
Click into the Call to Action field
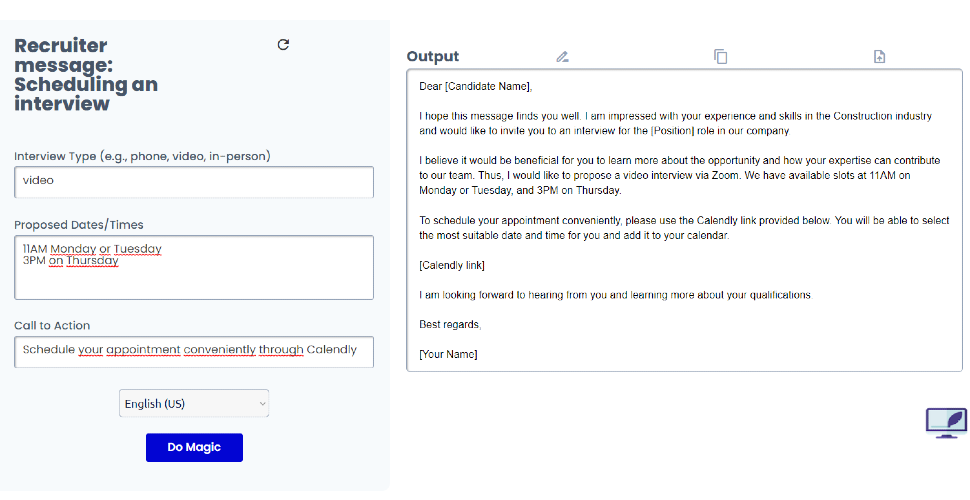coord(194,351)
